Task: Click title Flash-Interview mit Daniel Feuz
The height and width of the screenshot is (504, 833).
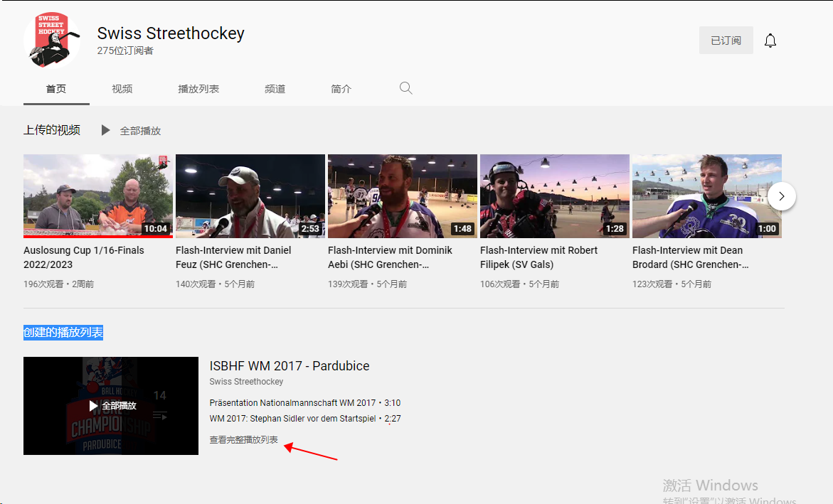Action: 234,257
